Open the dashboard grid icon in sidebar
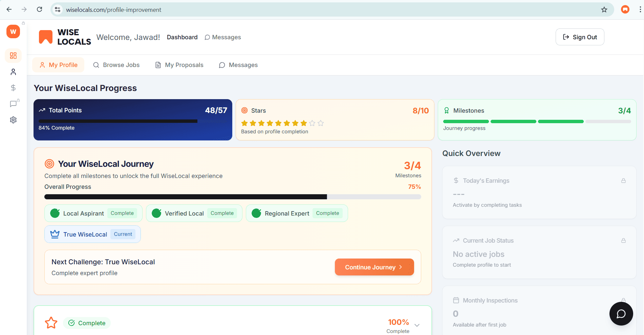The height and width of the screenshot is (335, 644). coord(13,55)
